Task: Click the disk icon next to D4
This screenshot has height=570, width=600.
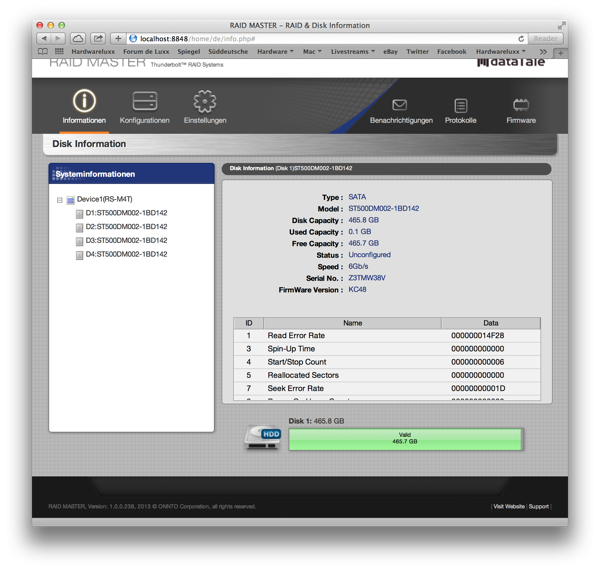Action: tap(79, 255)
